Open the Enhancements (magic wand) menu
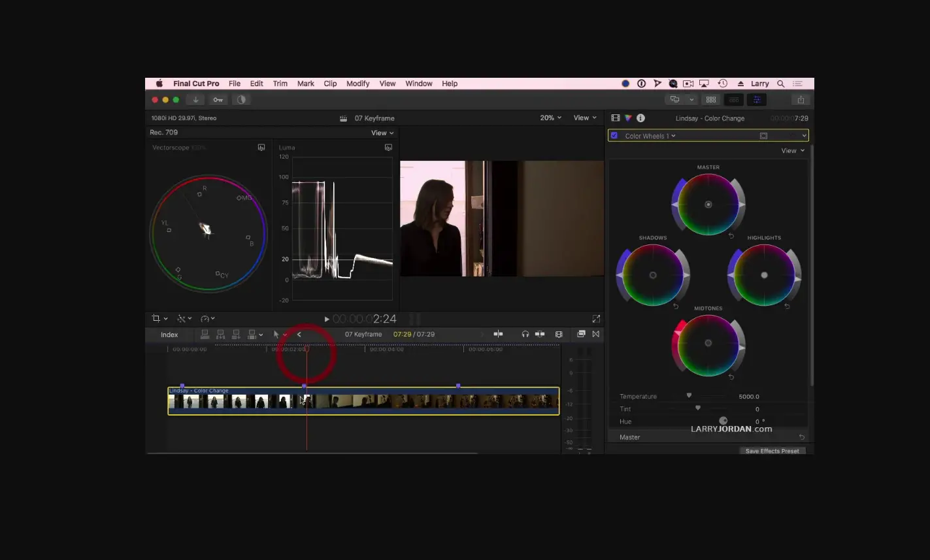Screen dimensions: 930x560 point(182,318)
